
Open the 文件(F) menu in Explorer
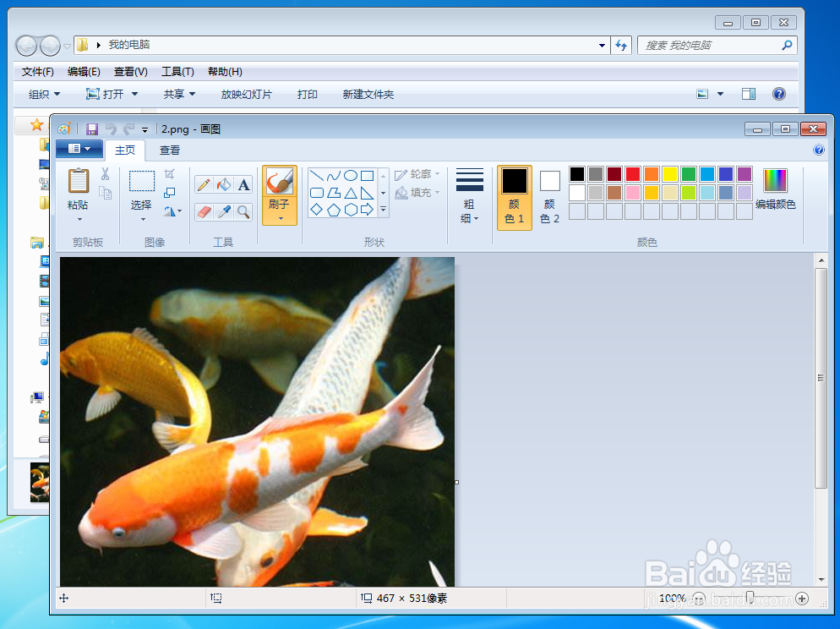tap(37, 72)
